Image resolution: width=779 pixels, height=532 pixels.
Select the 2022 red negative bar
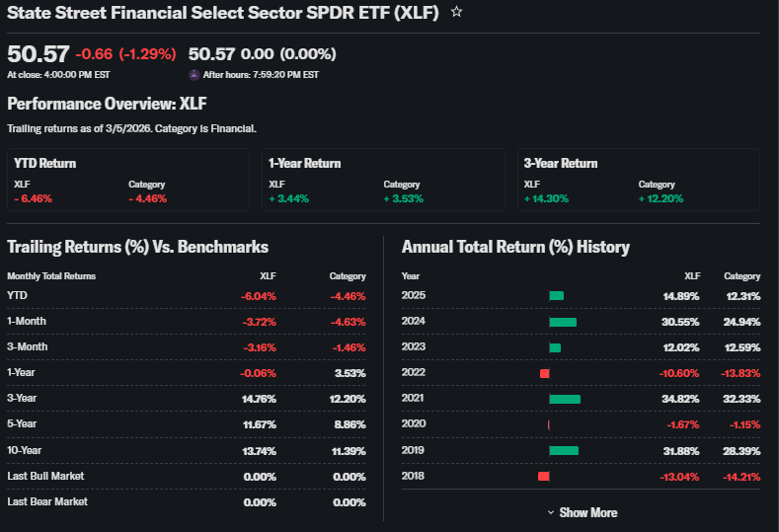(x=544, y=373)
